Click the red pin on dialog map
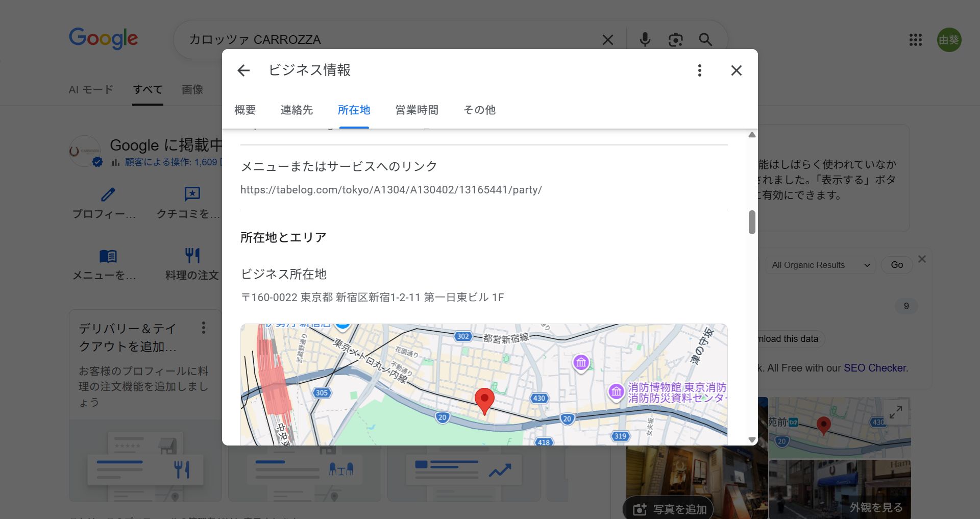The image size is (980, 519). (x=484, y=401)
